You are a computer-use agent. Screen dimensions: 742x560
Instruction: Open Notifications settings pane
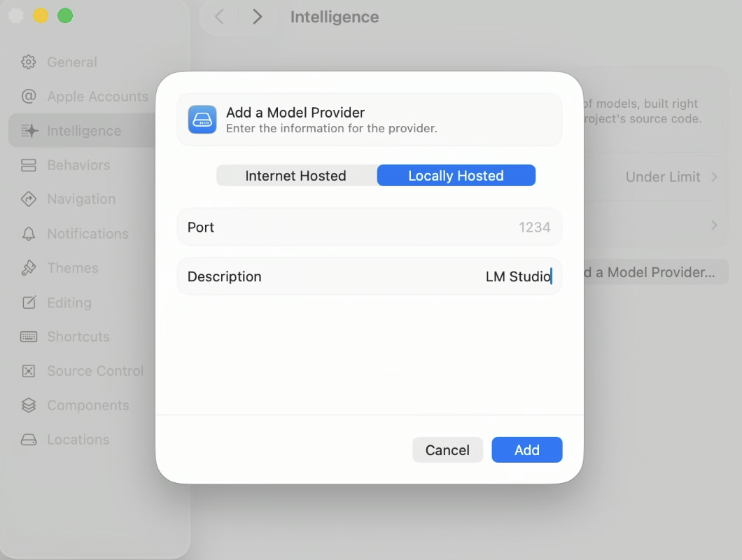(87, 233)
